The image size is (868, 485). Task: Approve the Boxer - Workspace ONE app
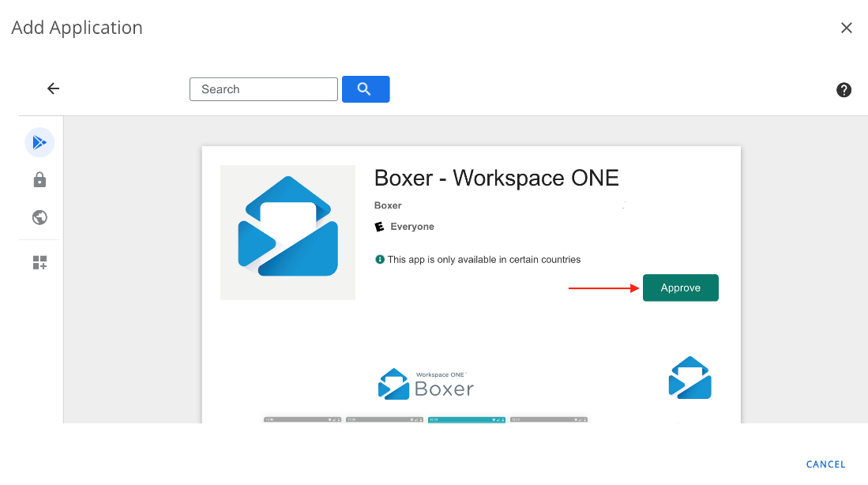tap(680, 288)
